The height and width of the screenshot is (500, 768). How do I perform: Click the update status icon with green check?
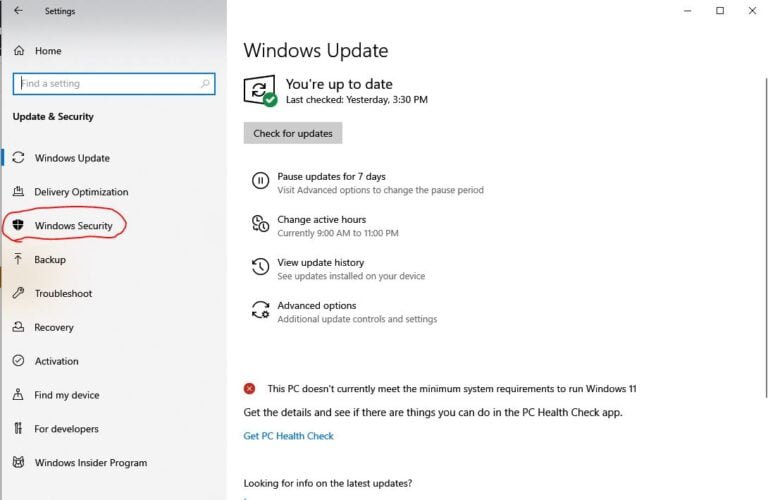(x=260, y=90)
